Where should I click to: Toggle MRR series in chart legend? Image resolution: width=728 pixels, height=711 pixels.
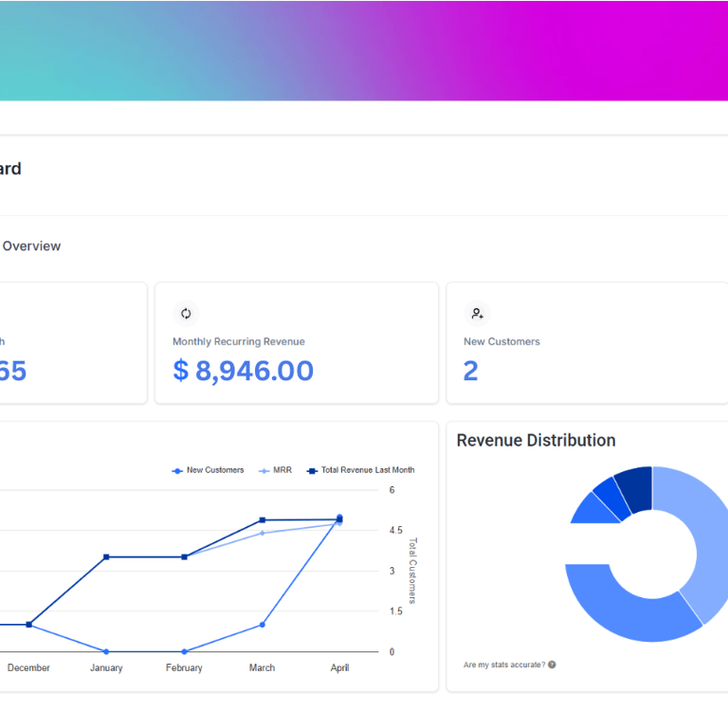(x=275, y=470)
